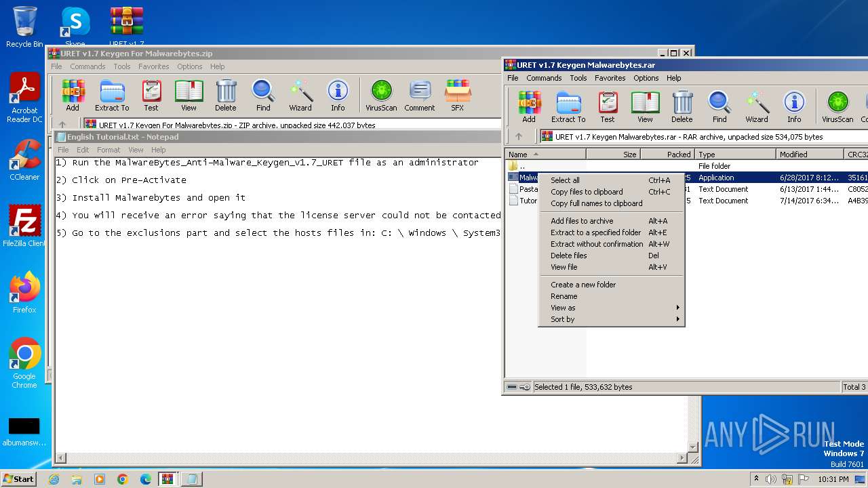Sort by the Modified column header

810,155
